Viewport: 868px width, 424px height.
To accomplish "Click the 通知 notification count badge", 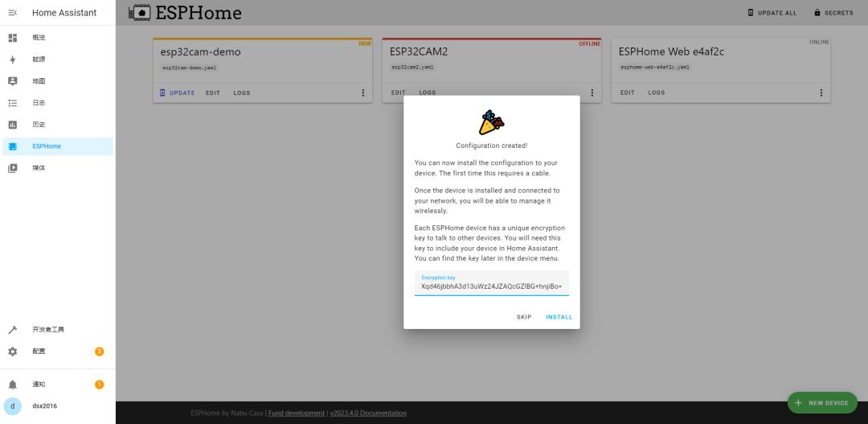I will [x=99, y=385].
